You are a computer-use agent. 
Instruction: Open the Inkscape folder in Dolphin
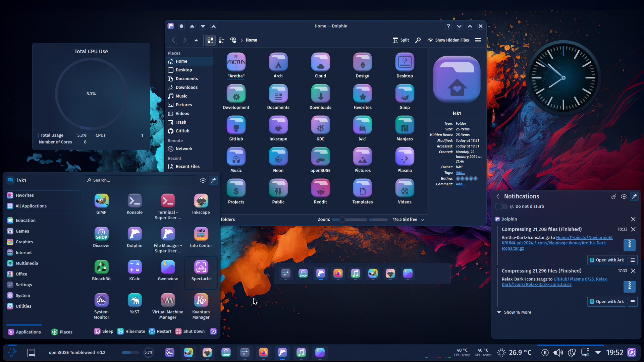coord(278,129)
